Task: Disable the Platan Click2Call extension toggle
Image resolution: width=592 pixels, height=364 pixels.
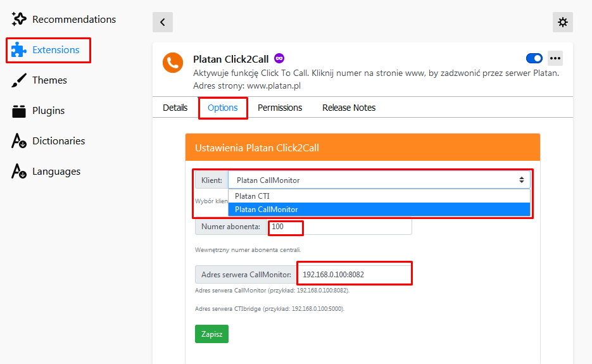Action: pos(534,58)
